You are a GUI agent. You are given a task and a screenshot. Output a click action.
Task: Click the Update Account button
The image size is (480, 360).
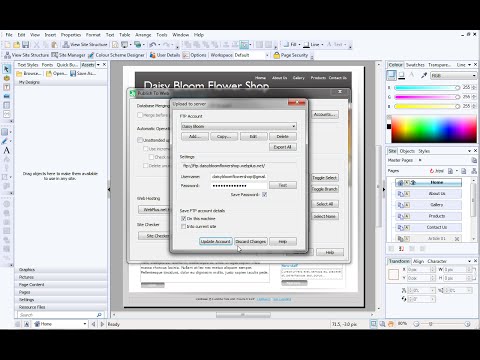click(216, 241)
